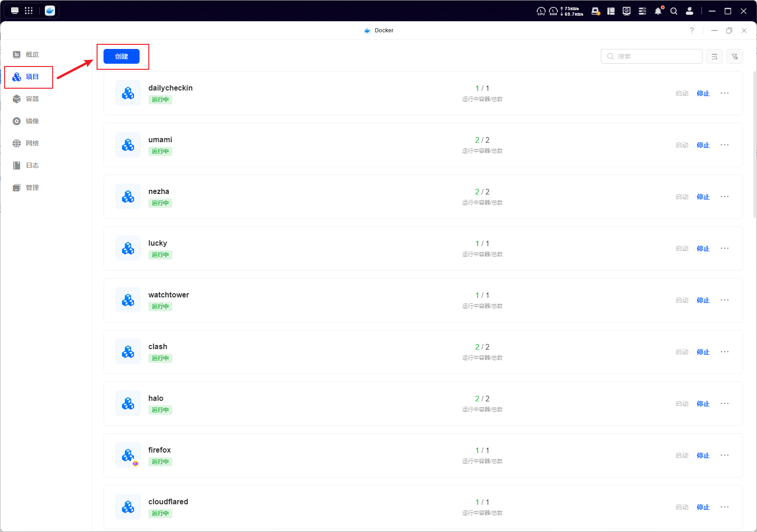The image size is (757, 532).
Task: Click the filter icon at top right
Action: click(734, 56)
